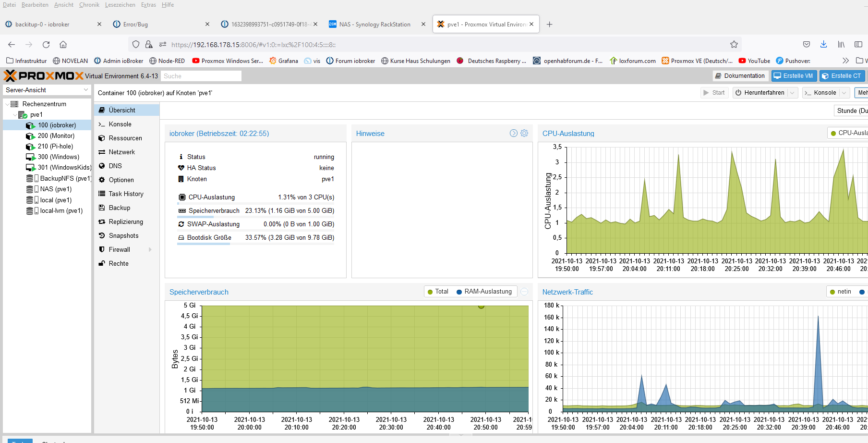The height and width of the screenshot is (443, 868).
Task: Click the Start container button
Action: click(x=714, y=93)
